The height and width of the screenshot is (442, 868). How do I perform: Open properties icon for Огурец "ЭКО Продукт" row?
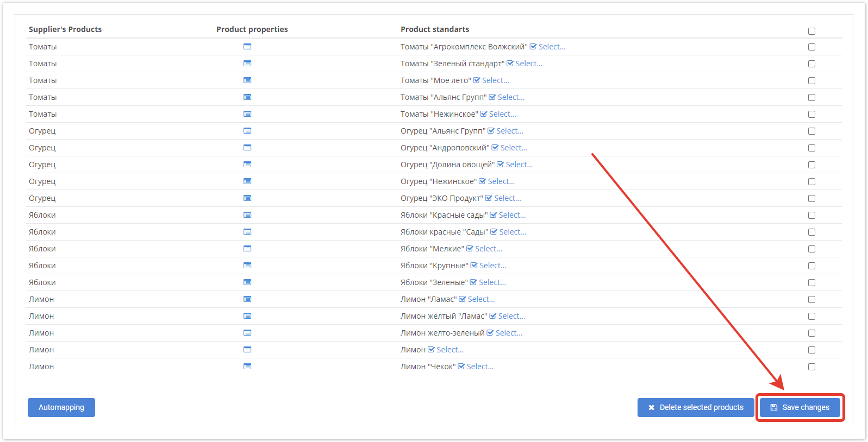(x=247, y=198)
